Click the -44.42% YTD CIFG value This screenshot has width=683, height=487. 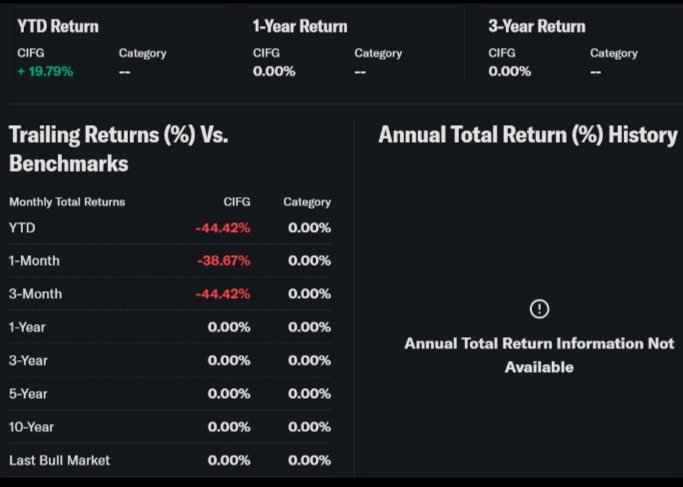click(x=223, y=228)
